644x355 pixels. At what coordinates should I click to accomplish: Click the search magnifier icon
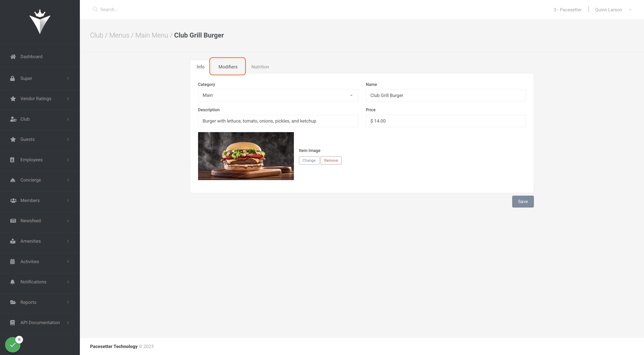pos(95,9)
